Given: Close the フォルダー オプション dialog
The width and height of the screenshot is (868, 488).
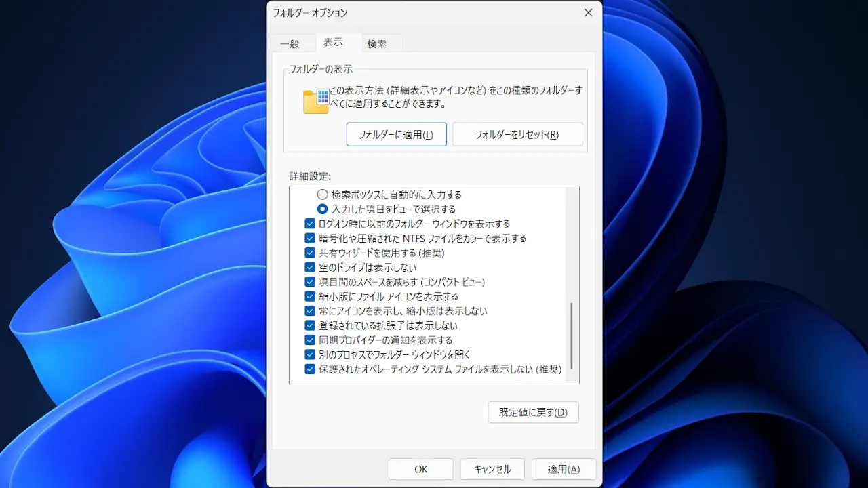Looking at the screenshot, I should (x=588, y=13).
